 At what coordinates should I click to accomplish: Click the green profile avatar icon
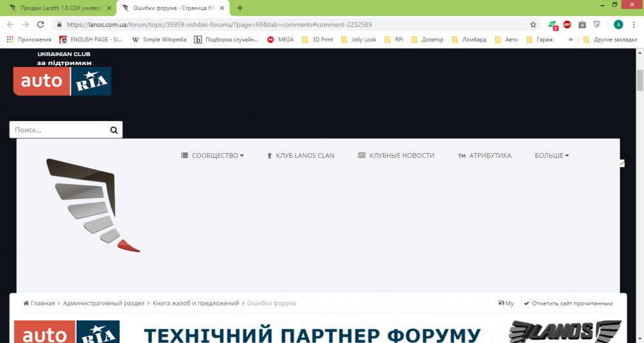pos(618,24)
